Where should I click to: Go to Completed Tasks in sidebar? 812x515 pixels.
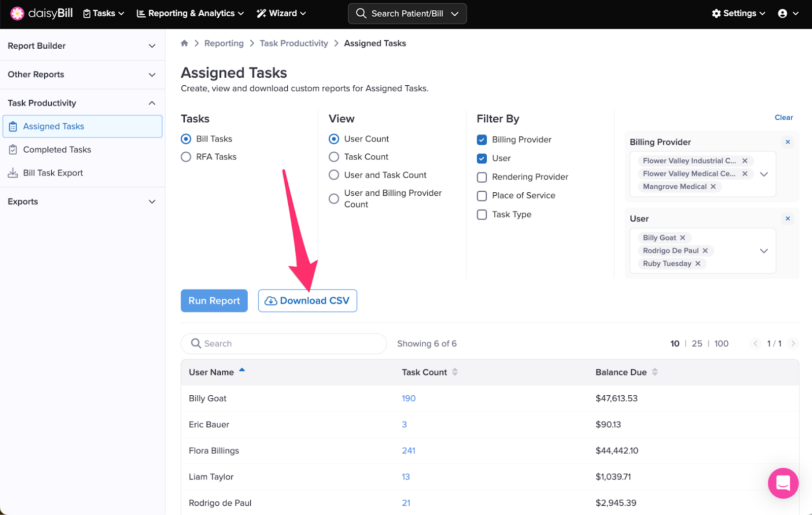pos(57,150)
